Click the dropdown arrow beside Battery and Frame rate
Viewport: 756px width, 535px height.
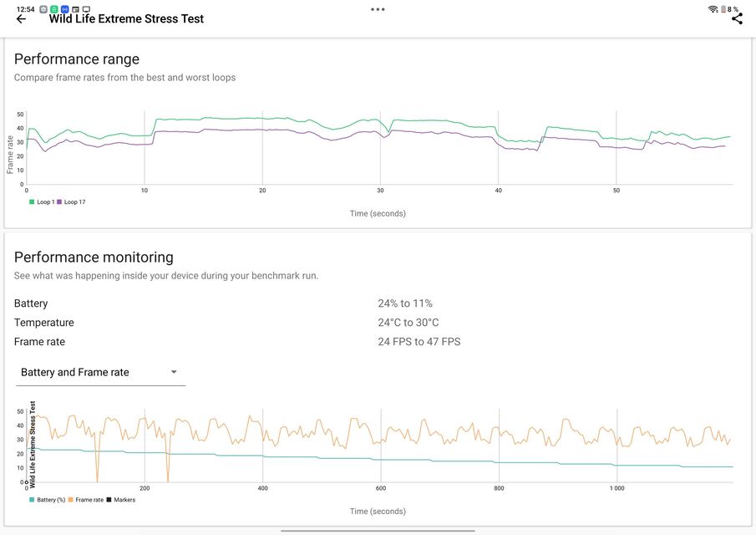tap(174, 372)
